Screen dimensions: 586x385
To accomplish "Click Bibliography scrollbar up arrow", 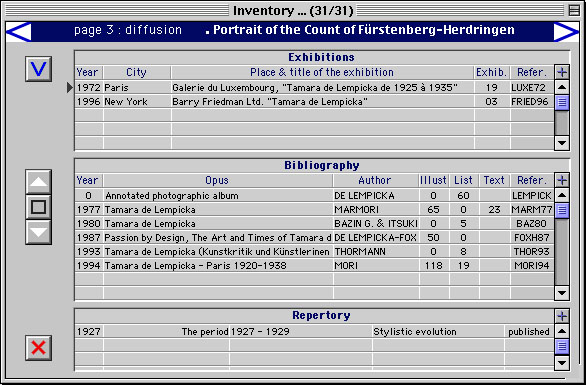I will 562,195.
